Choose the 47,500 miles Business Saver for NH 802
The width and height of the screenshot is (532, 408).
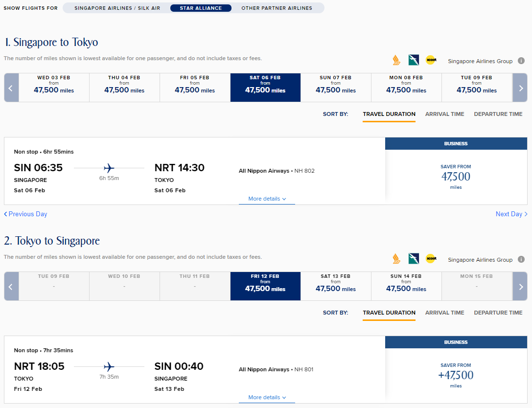click(x=456, y=177)
